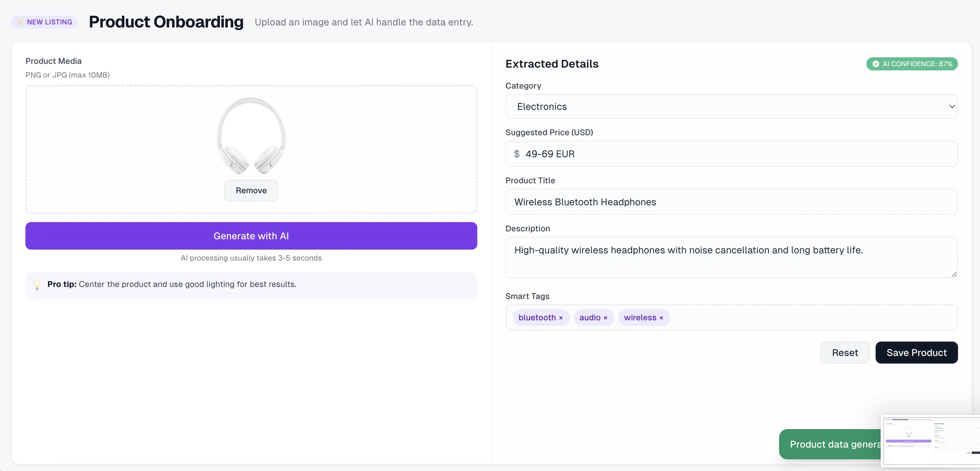Click Remove under the headphones image
Screen dimensions: 980x471
251,190
